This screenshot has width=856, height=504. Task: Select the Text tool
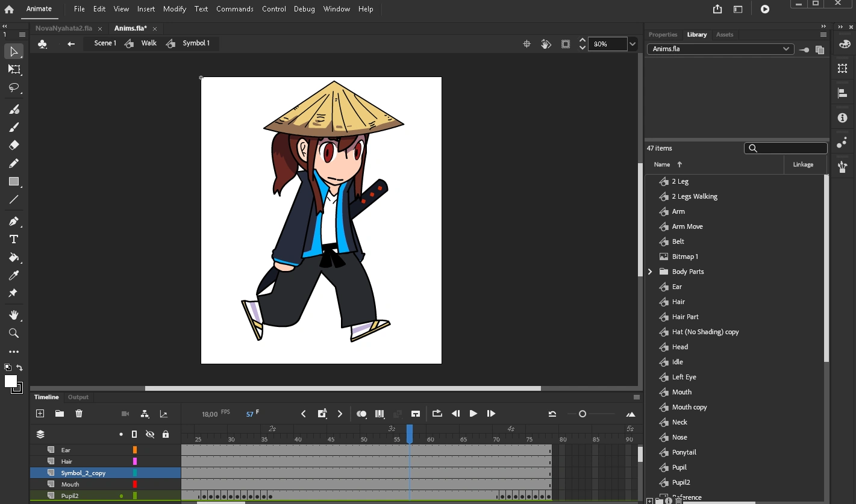(x=14, y=239)
